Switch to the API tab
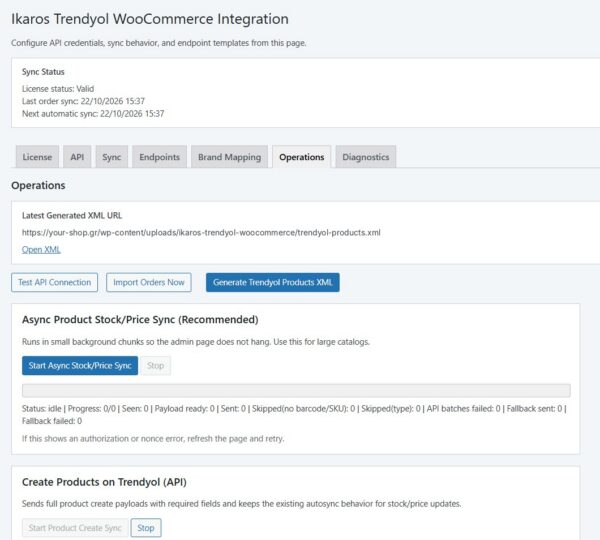 [x=77, y=157]
